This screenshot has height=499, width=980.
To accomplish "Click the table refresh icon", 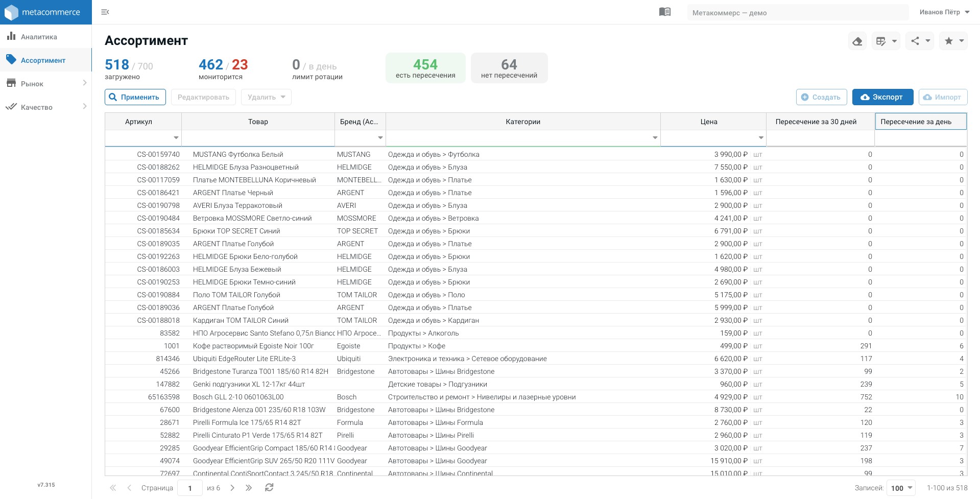I will (x=269, y=487).
